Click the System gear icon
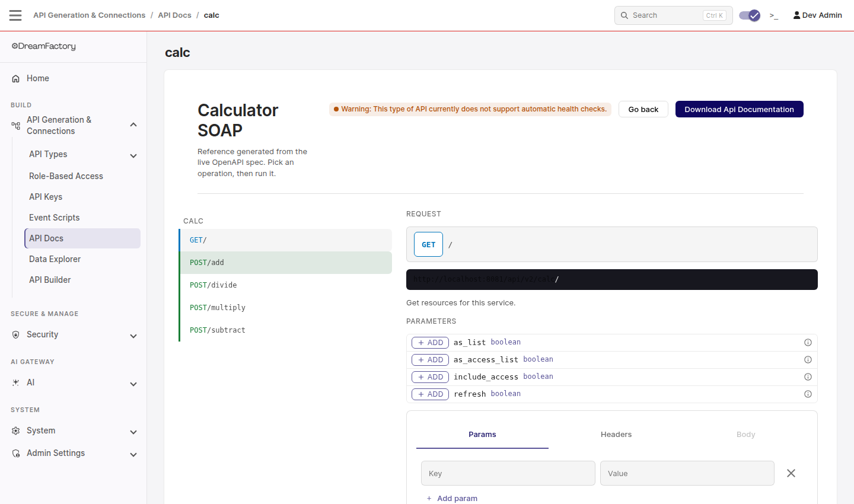Image resolution: width=854 pixels, height=504 pixels. click(16, 430)
